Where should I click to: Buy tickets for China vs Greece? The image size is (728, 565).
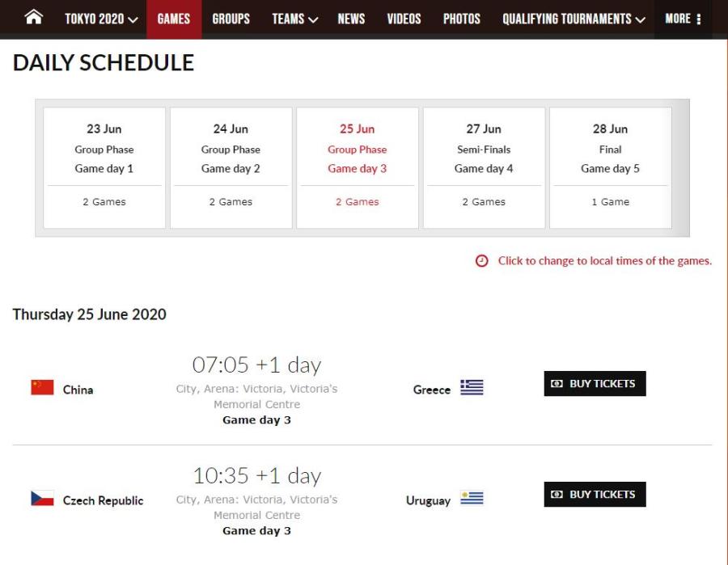click(x=595, y=384)
